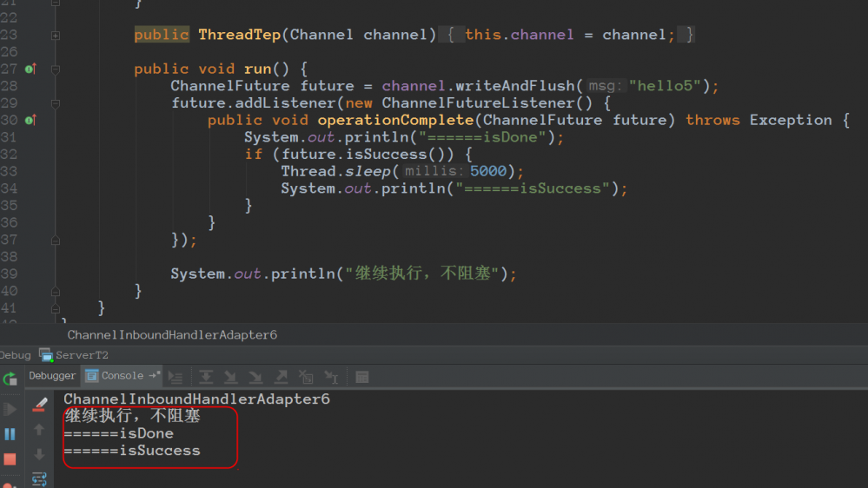This screenshot has width=868, height=488.
Task: Collapse the run() method at line 27
Action: 56,69
